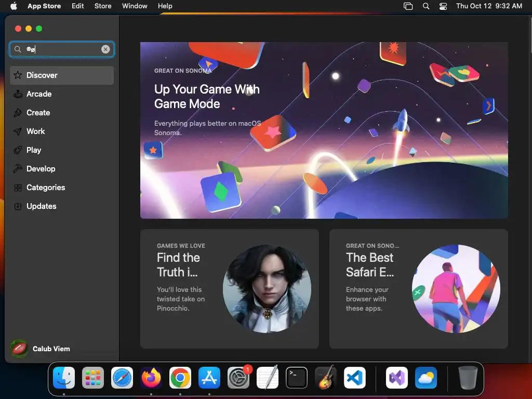
Task: Clear the search field text
Action: (x=105, y=49)
